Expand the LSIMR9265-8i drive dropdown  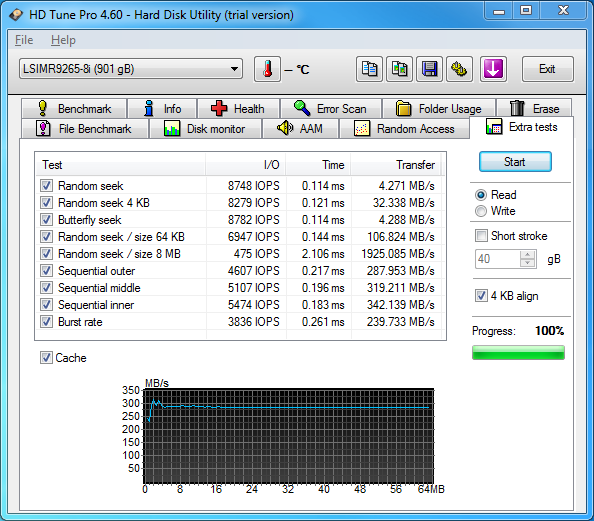[131, 69]
